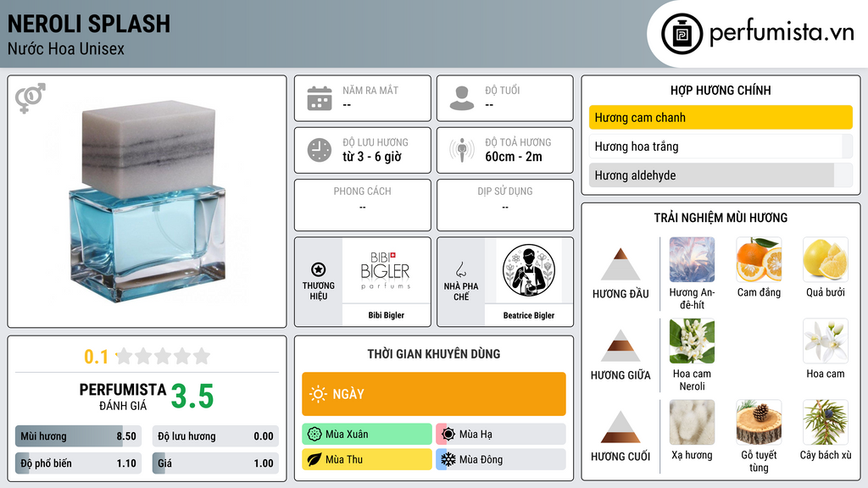Select the Hoa cam white flower image
Image resolution: width=868 pixels, height=488 pixels.
(x=826, y=341)
